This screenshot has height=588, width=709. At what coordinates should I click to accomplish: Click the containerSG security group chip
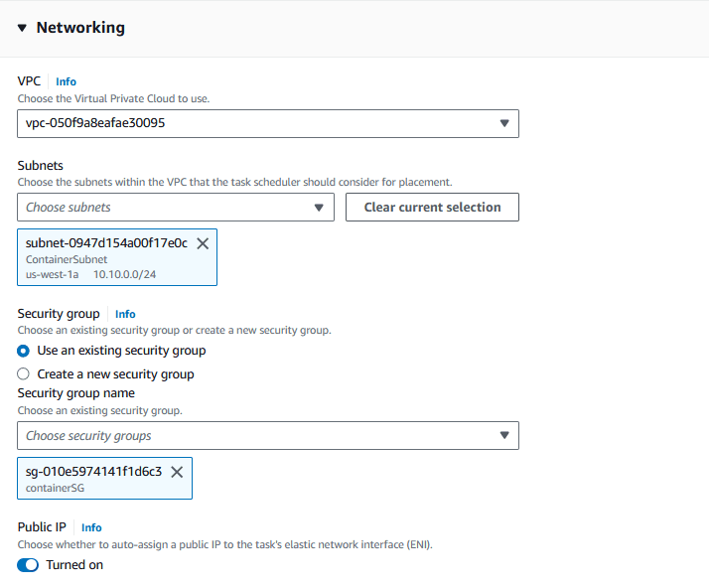point(105,479)
